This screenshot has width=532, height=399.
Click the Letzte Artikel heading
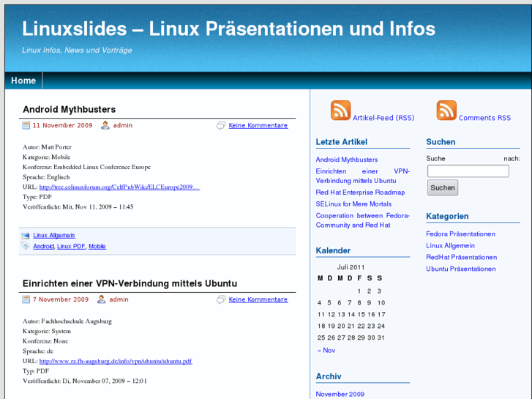[341, 142]
